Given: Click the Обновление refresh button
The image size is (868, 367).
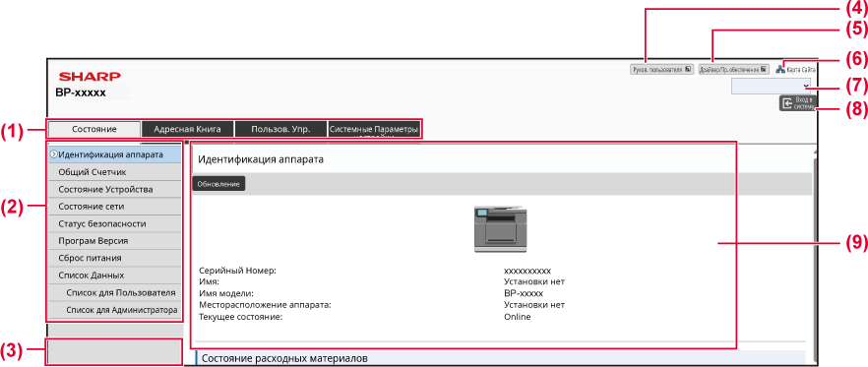Looking at the screenshot, I should (x=218, y=184).
